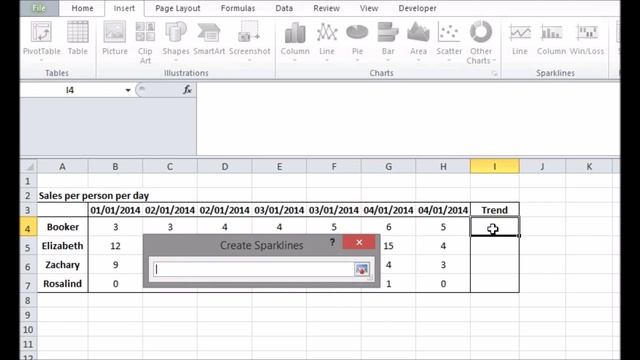Switch to the View tab
Screen dimensions: 640x360
click(x=369, y=8)
